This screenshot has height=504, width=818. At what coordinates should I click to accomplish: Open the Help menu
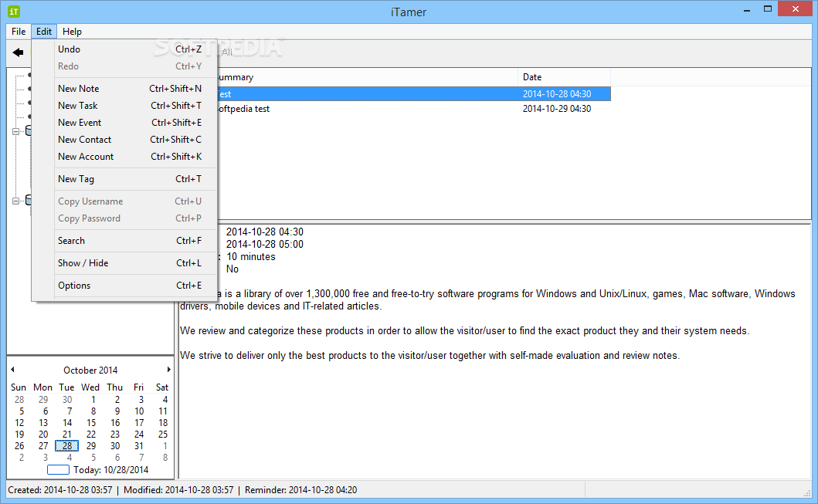(x=72, y=32)
